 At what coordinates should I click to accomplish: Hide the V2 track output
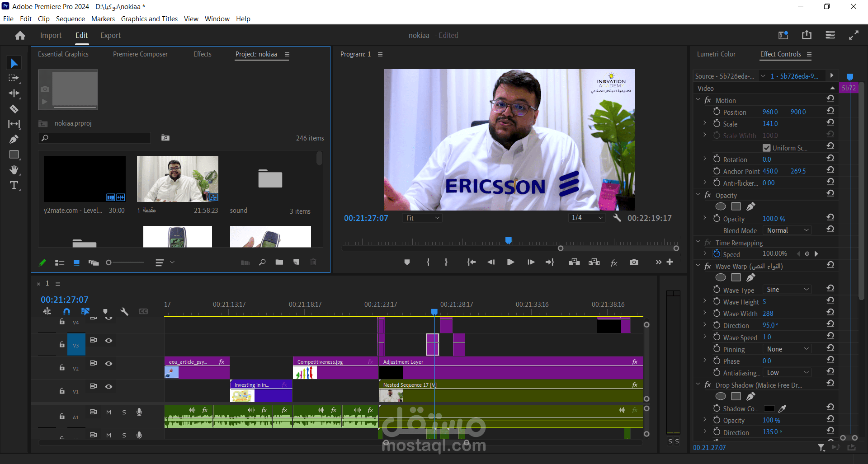(x=108, y=363)
